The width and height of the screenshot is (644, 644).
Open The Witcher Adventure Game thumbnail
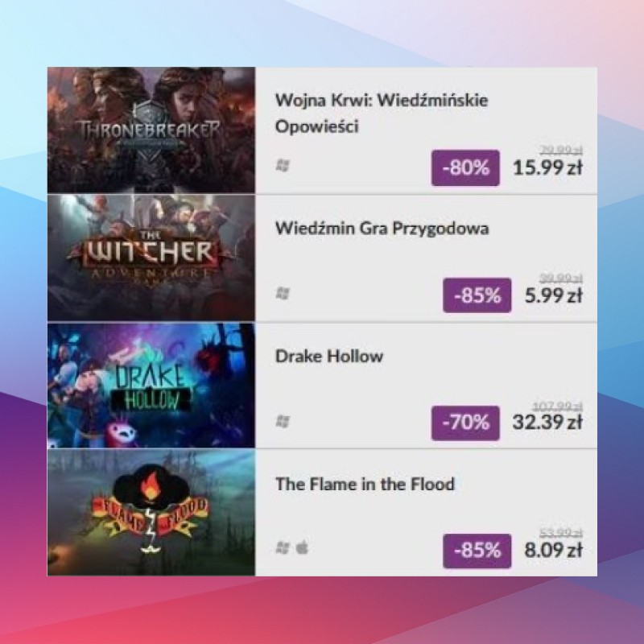[151, 258]
